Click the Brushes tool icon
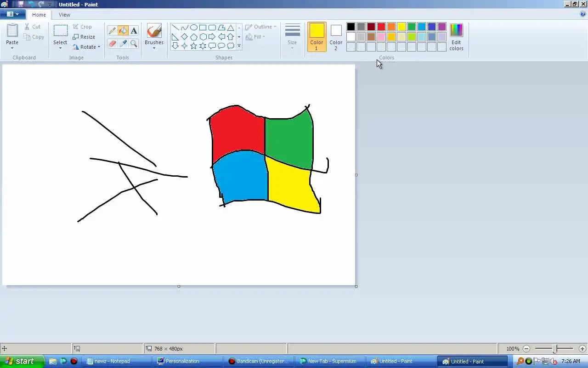The image size is (588, 368). pos(154,31)
